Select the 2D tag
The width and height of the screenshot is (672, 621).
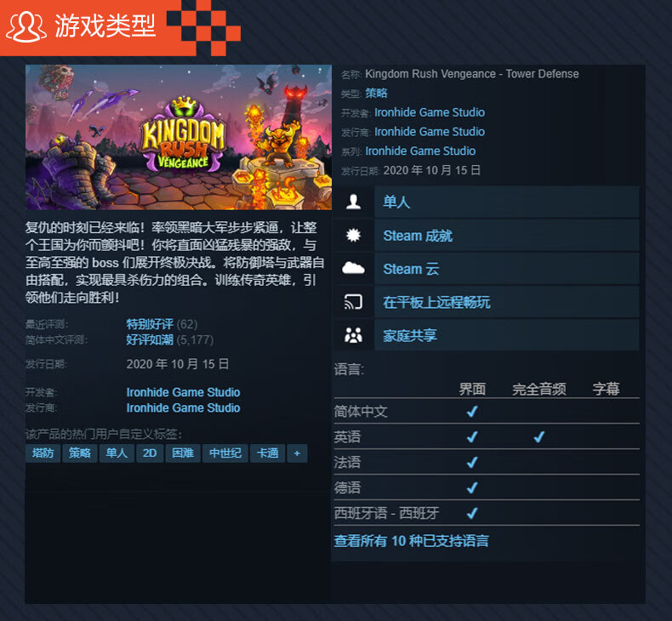coord(150,453)
